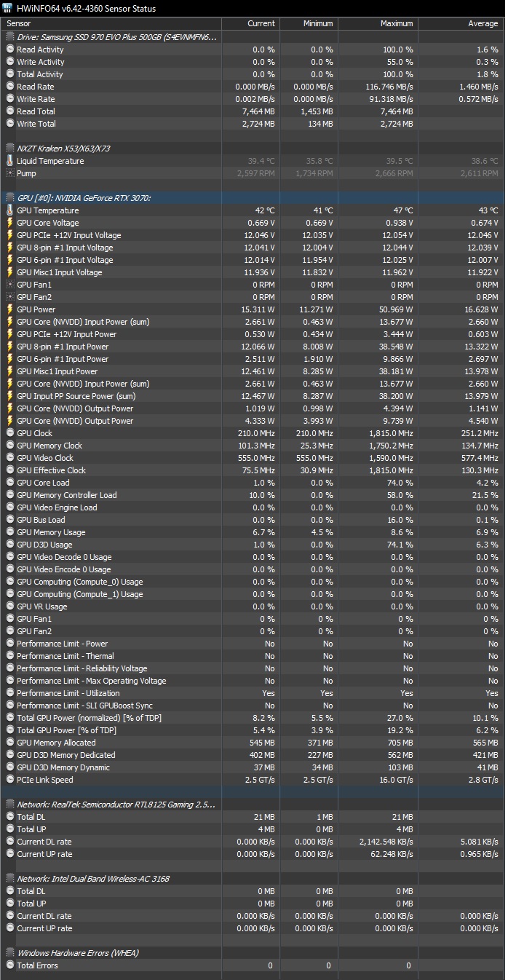Select the GPU PCIe +12V Input Voltage label
Screen dimensions: 508x980
[x=69, y=235]
